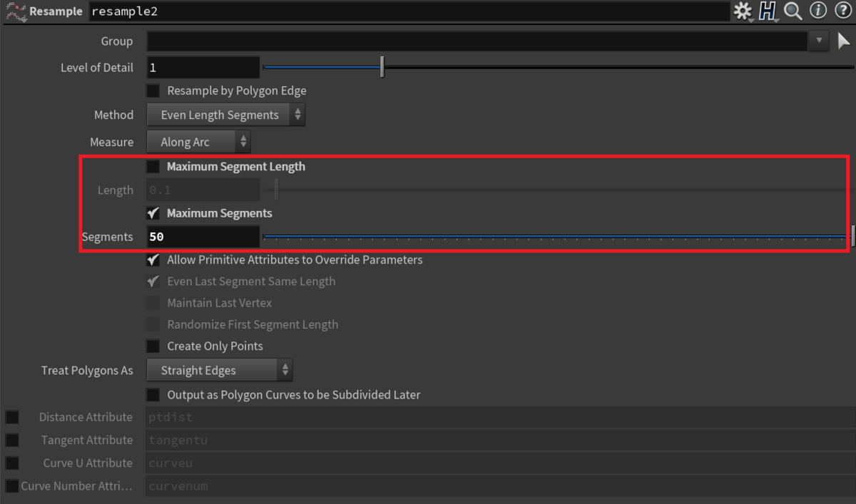856x504 pixels.
Task: Edit the resample2 node name field
Action: (409, 11)
